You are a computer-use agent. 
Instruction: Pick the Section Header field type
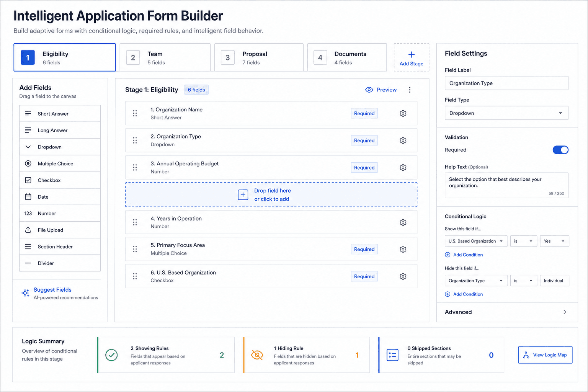[x=60, y=247]
